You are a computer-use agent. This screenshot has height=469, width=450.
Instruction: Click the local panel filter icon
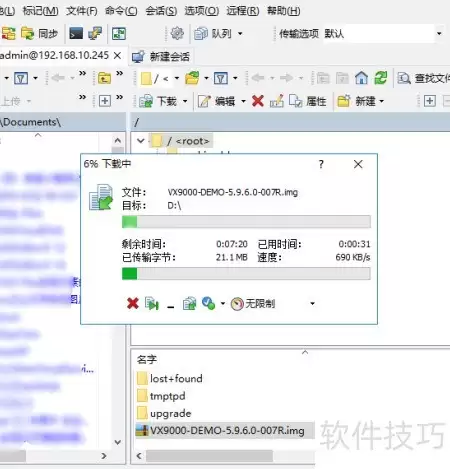[21, 78]
